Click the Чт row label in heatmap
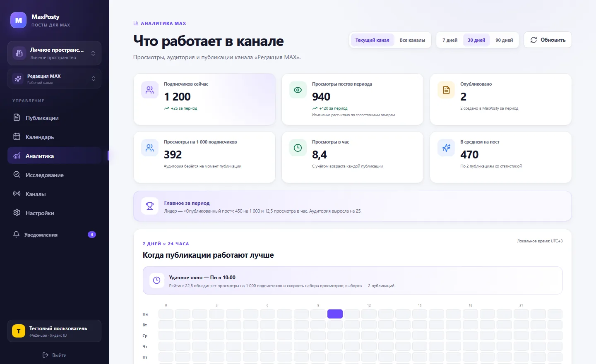596x364 pixels. click(x=145, y=346)
